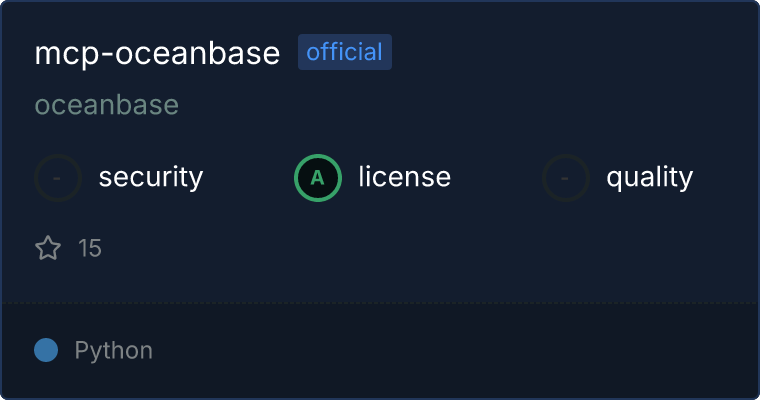Click the star icon next to 15

point(48,248)
